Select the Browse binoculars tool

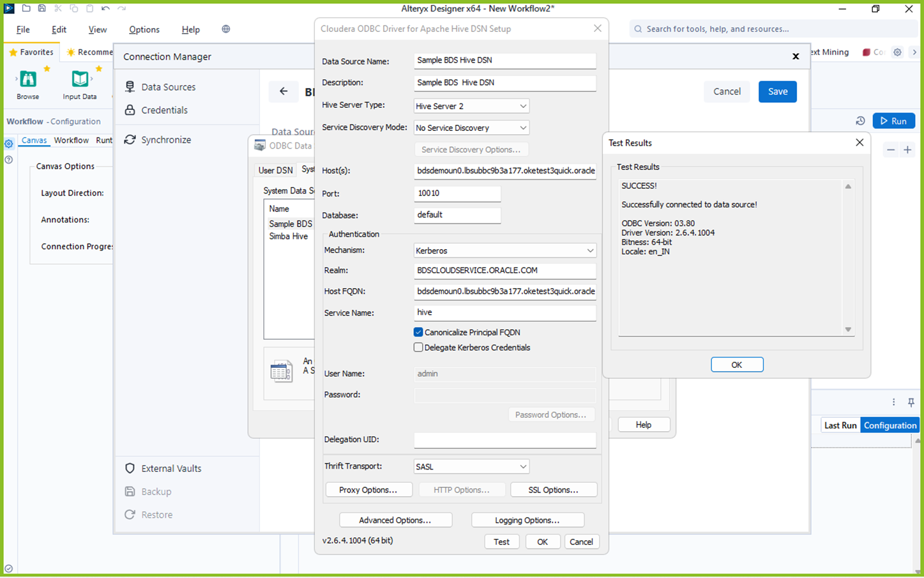(28, 79)
